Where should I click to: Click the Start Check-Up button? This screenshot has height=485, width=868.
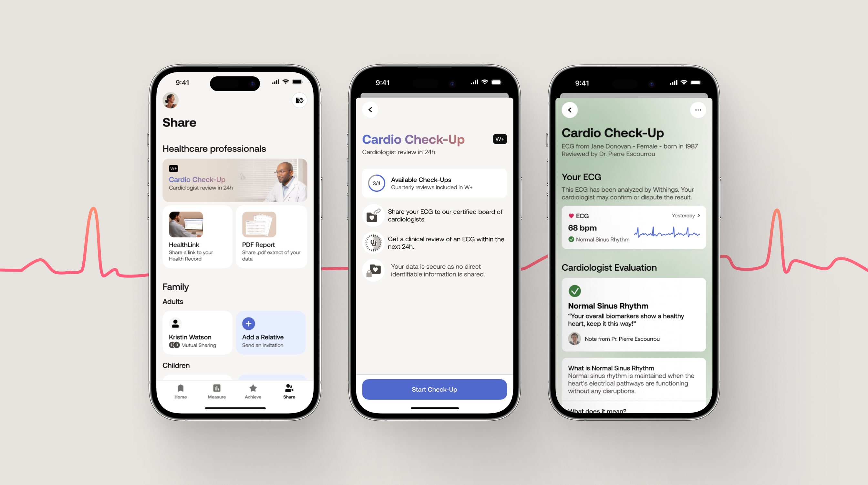[434, 389]
